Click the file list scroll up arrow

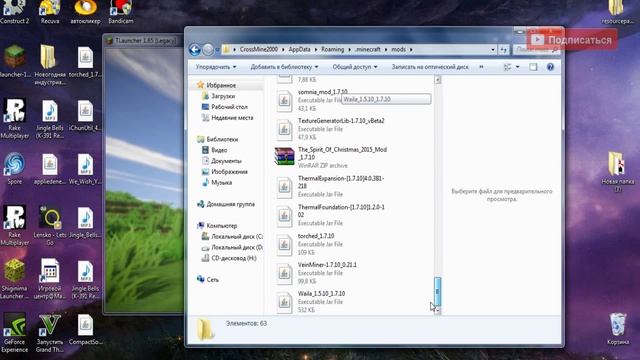437,80
